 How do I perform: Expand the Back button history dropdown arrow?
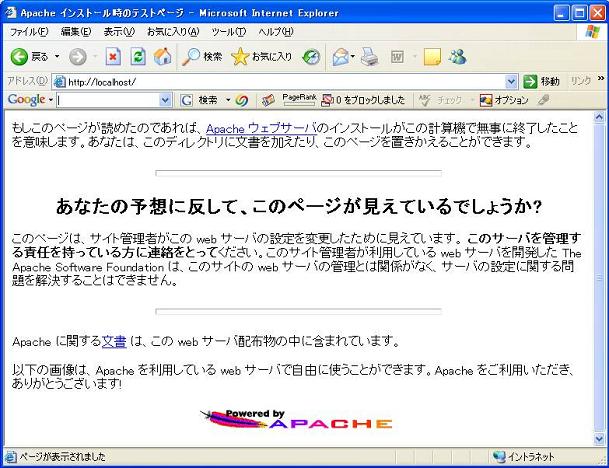tap(57, 57)
